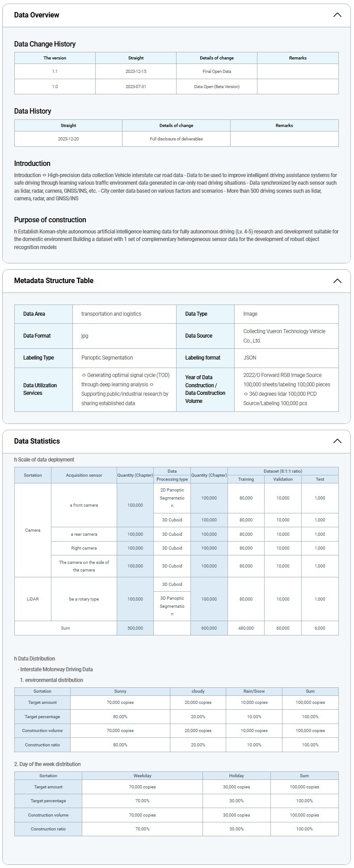The height and width of the screenshot is (868, 354).
Task: Click the Introduction heading
Action: [32, 164]
